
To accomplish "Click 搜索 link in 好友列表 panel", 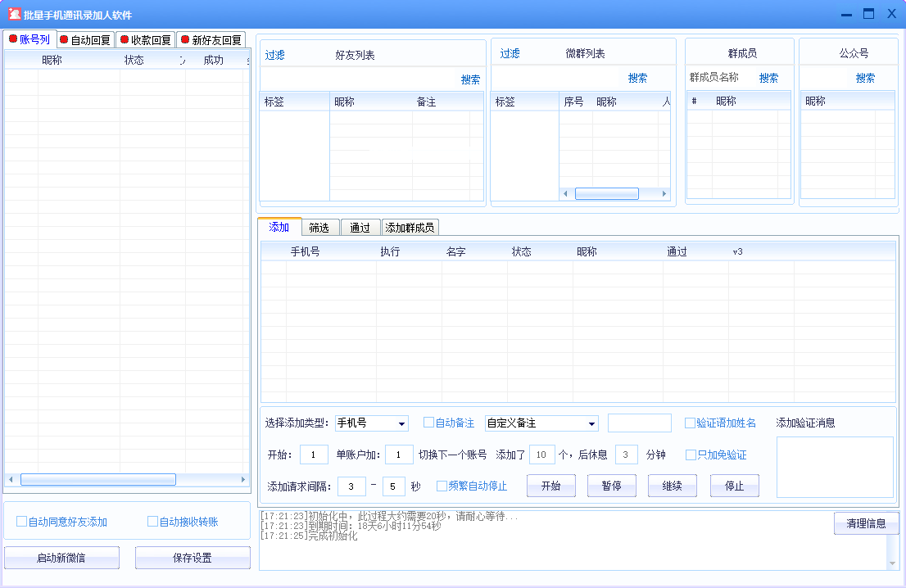I will pos(470,80).
